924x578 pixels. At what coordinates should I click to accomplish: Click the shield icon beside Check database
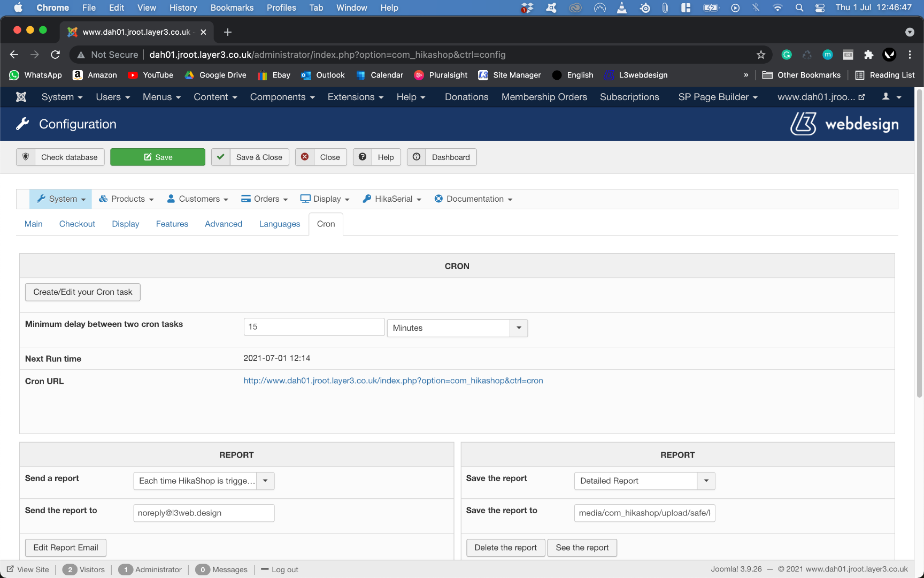26,157
